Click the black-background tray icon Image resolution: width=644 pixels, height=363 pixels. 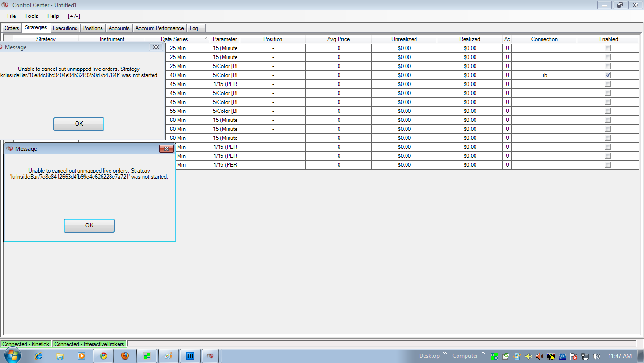pos(551,356)
